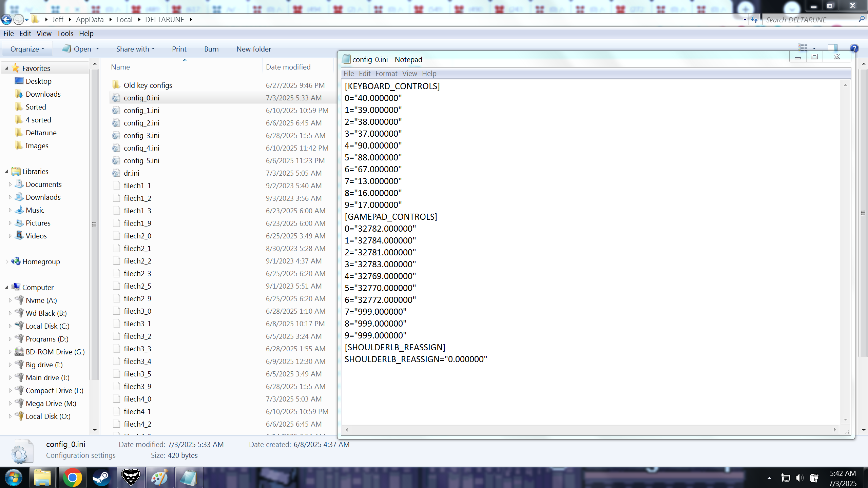Click the Explorer forward navigation arrow
Screen dimensions: 868x488
point(19,20)
